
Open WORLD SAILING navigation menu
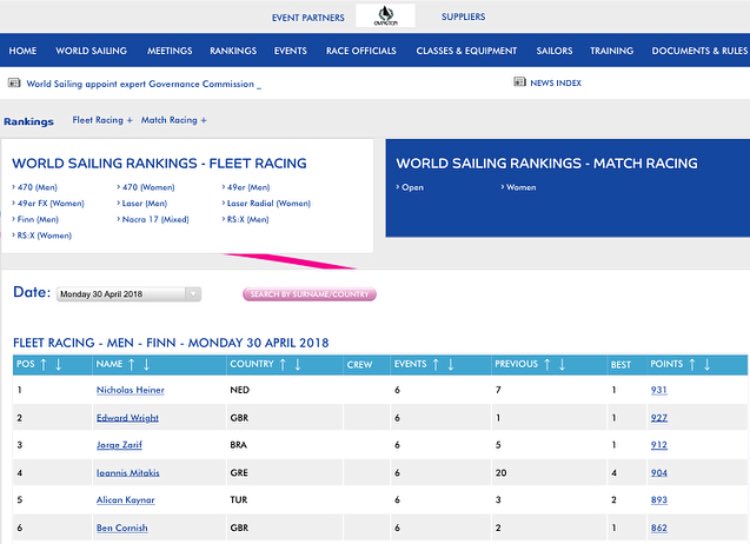[x=91, y=51]
